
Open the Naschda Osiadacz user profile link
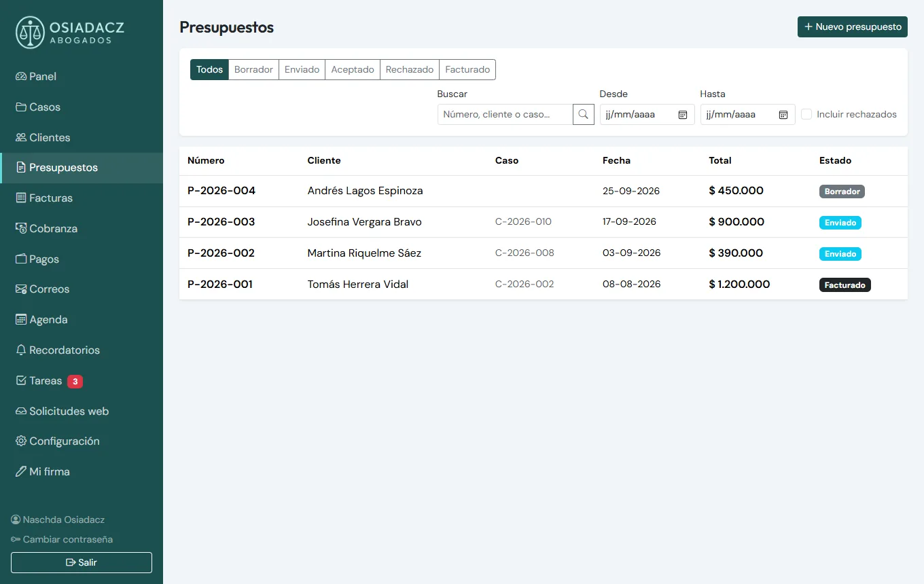(x=58, y=519)
